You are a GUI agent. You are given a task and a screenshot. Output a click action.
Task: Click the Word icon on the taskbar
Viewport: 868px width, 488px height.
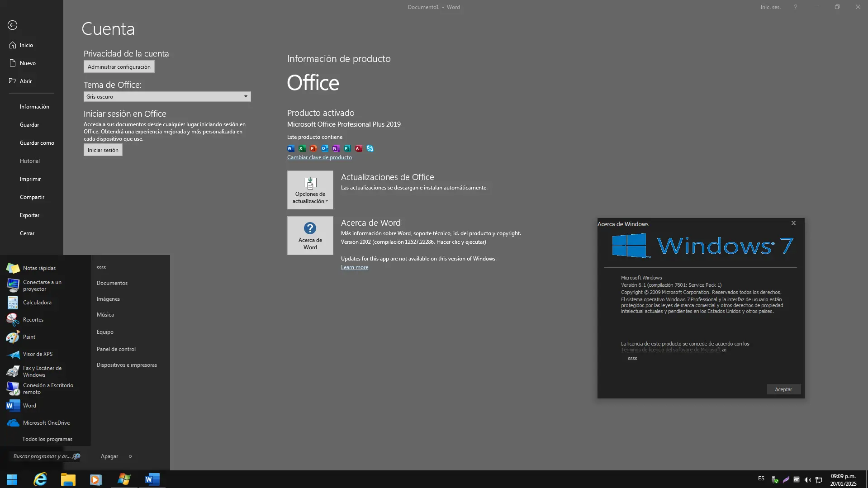(x=152, y=479)
